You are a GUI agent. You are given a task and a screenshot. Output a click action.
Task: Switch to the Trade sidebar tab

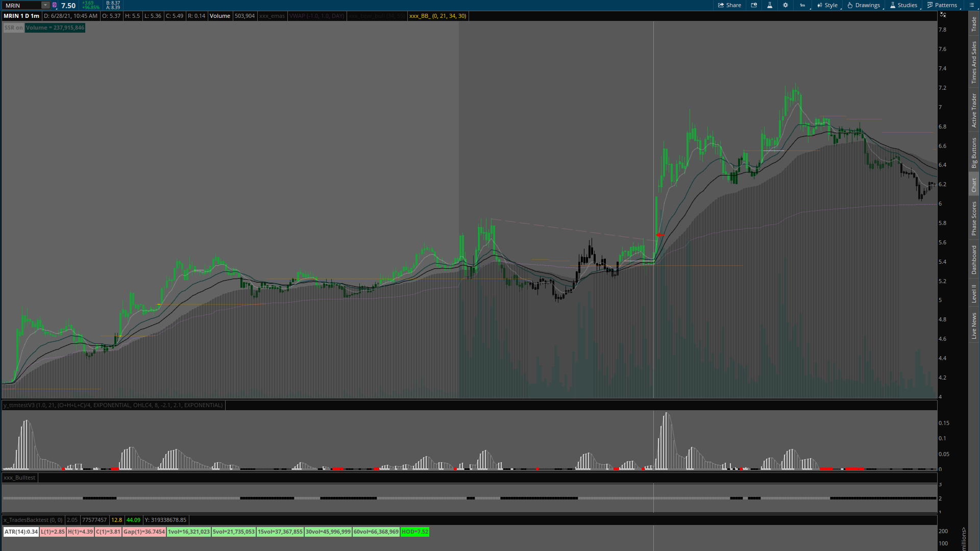pos(974,23)
